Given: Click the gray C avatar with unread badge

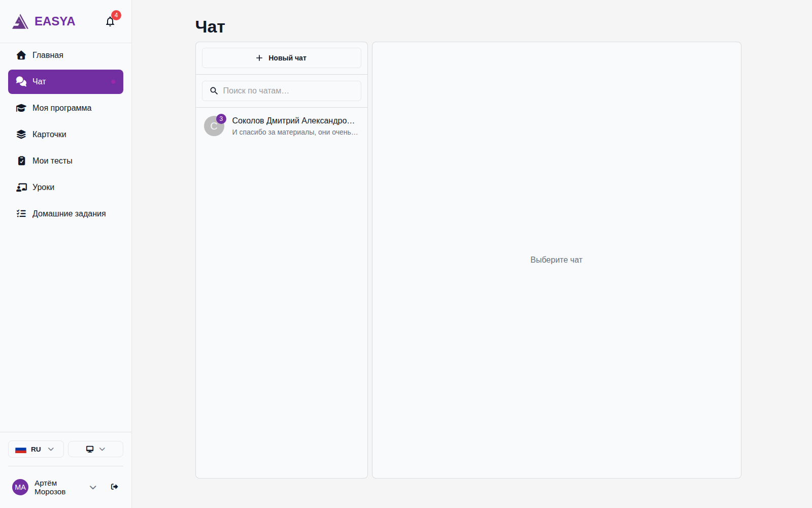Looking at the screenshot, I should pos(214,126).
